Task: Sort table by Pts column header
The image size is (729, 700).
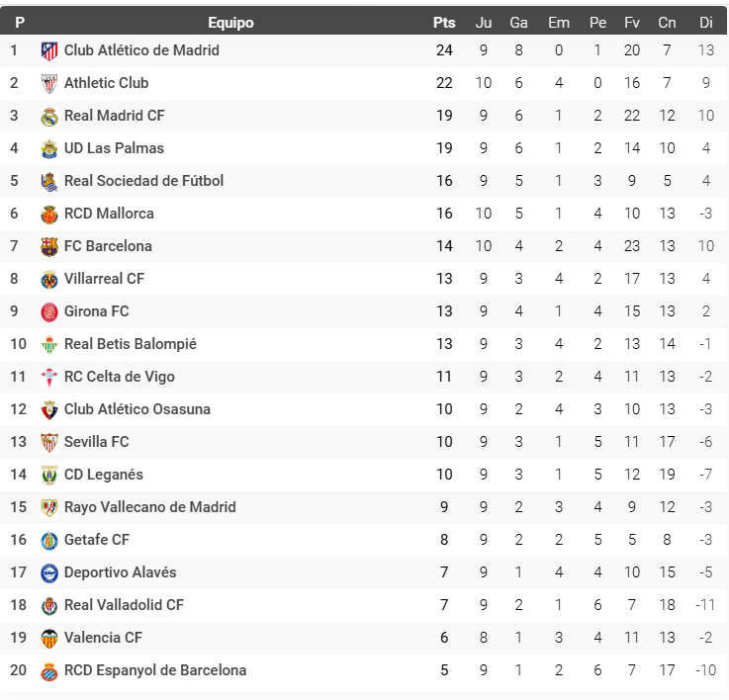Action: (x=444, y=22)
